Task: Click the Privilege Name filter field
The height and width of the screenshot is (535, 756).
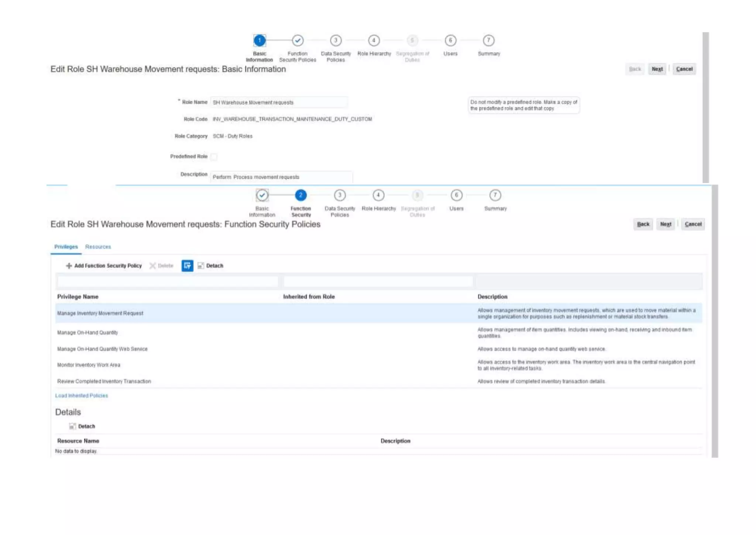Action: click(168, 282)
